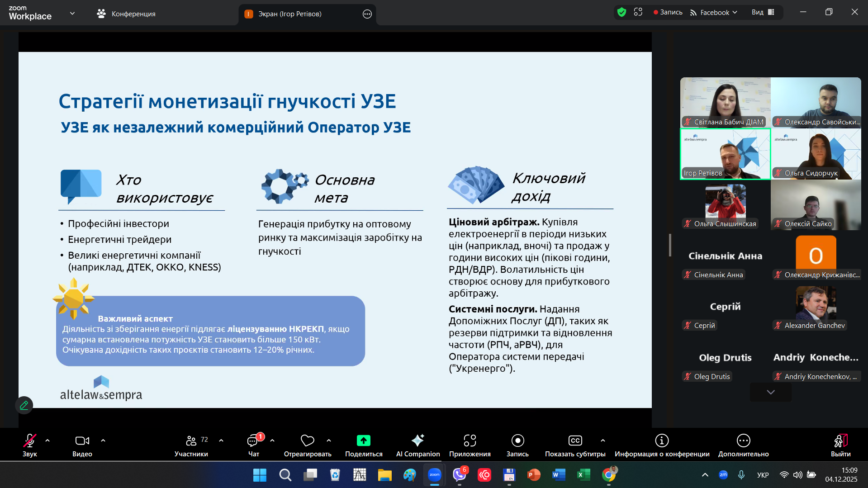
Task: Open Информация о конференции
Action: 662,445
